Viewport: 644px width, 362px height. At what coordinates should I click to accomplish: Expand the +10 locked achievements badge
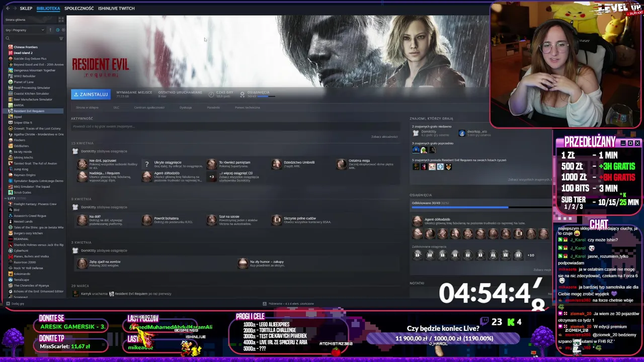pyautogui.click(x=531, y=255)
